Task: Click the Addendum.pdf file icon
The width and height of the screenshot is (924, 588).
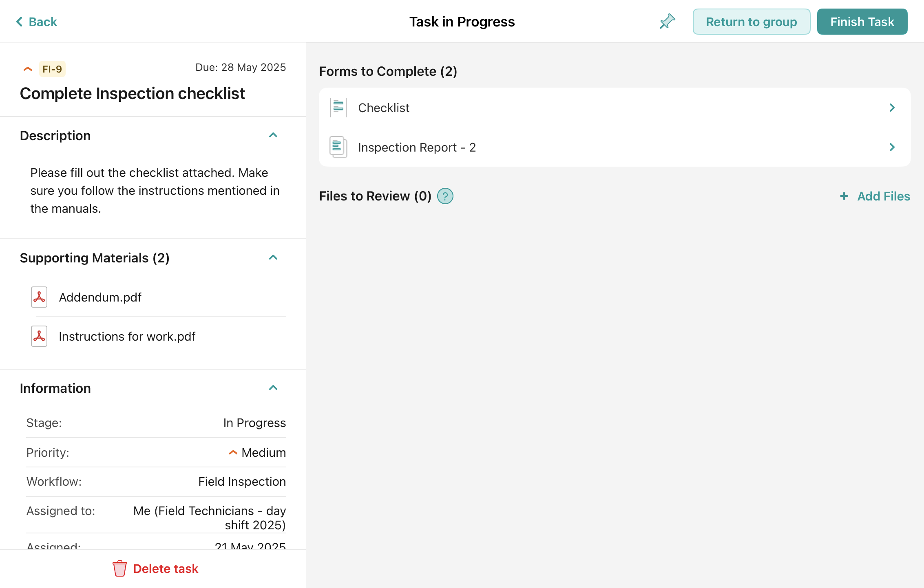Action: pyautogui.click(x=39, y=297)
